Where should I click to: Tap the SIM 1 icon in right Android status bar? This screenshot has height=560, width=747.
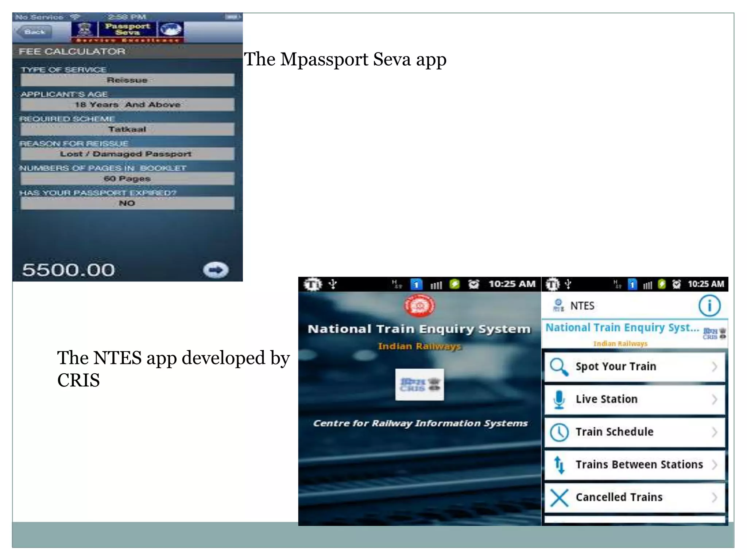[632, 284]
